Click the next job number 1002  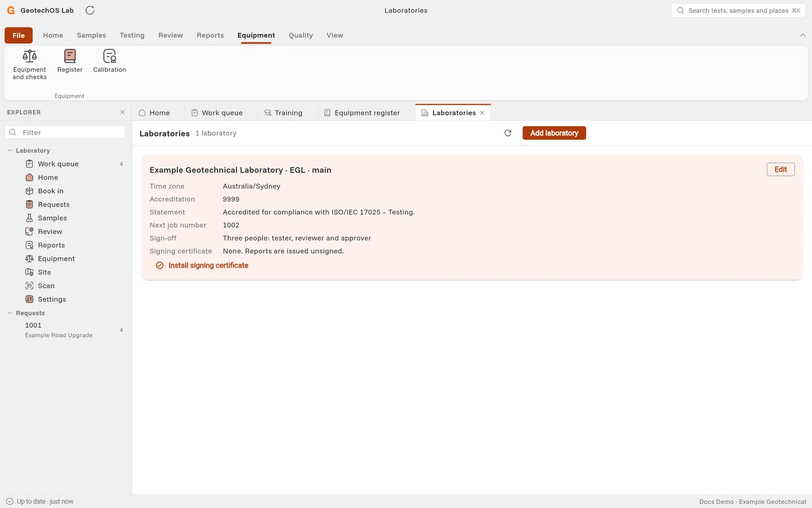coord(231,225)
